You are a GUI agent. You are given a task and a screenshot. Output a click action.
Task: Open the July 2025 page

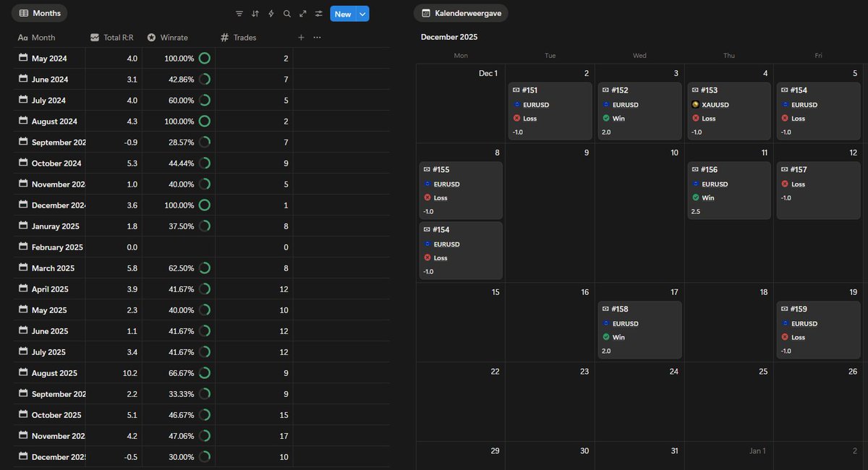tap(48, 352)
